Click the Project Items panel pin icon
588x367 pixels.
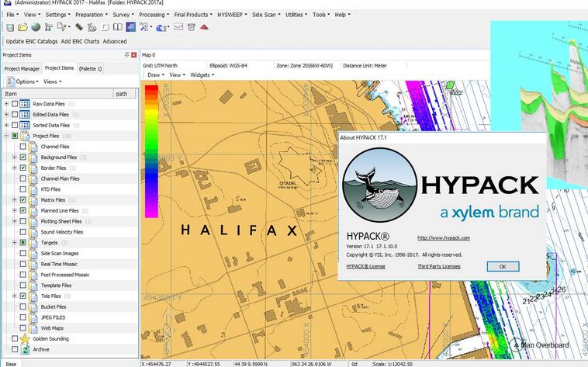click(126, 55)
